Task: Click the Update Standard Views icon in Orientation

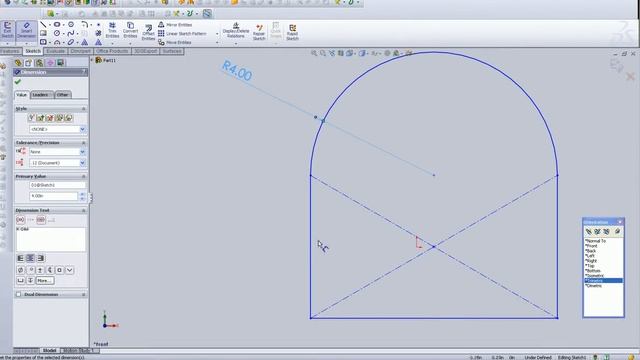Action: tap(598, 231)
